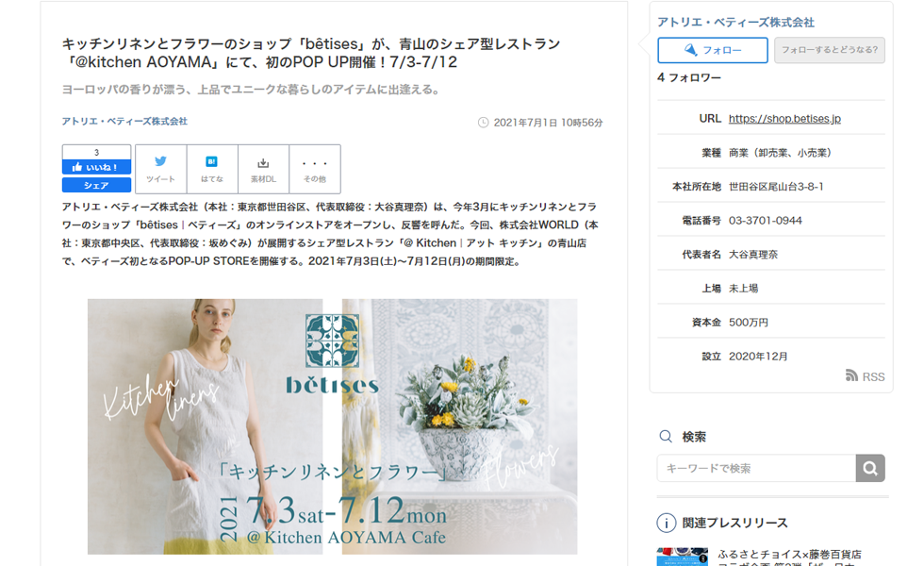924x566 pixels.
Task: Click the founding date 2020年12月
Action: click(x=758, y=357)
